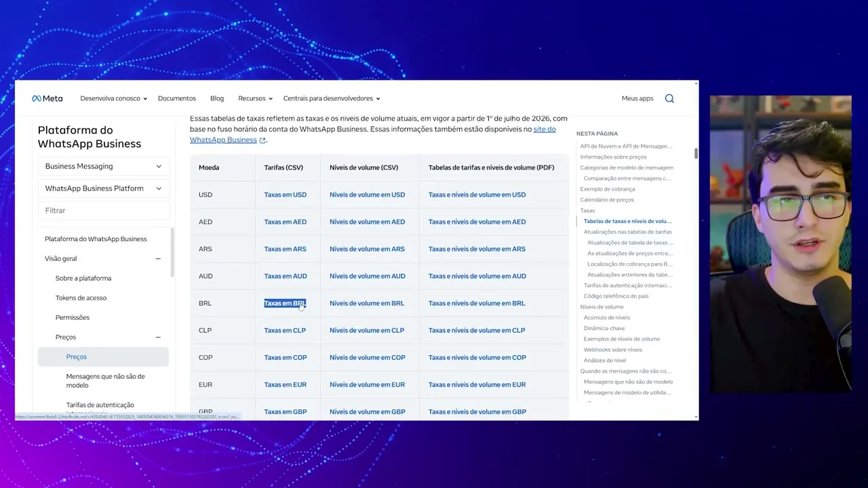Collapse the Visão geral section
This screenshot has height=488, width=868.
(158, 258)
